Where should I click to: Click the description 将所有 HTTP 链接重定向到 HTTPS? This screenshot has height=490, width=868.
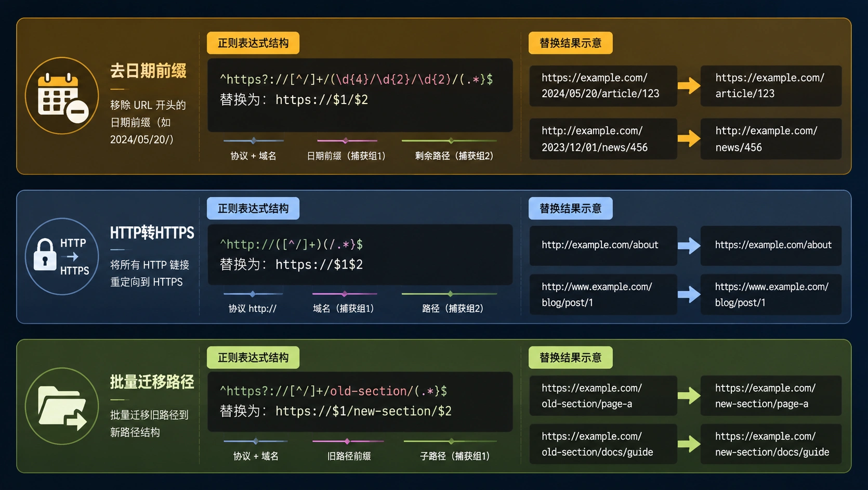150,273
